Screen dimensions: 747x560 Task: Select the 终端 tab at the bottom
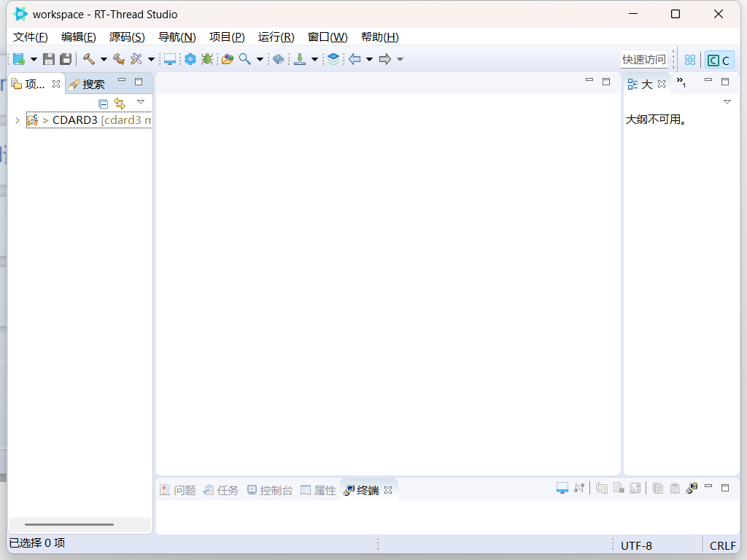tap(368, 489)
